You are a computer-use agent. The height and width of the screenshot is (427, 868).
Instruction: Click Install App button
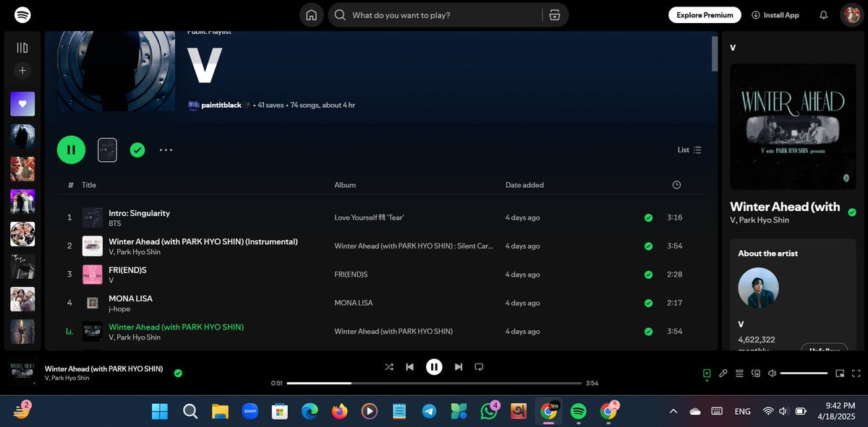click(775, 15)
